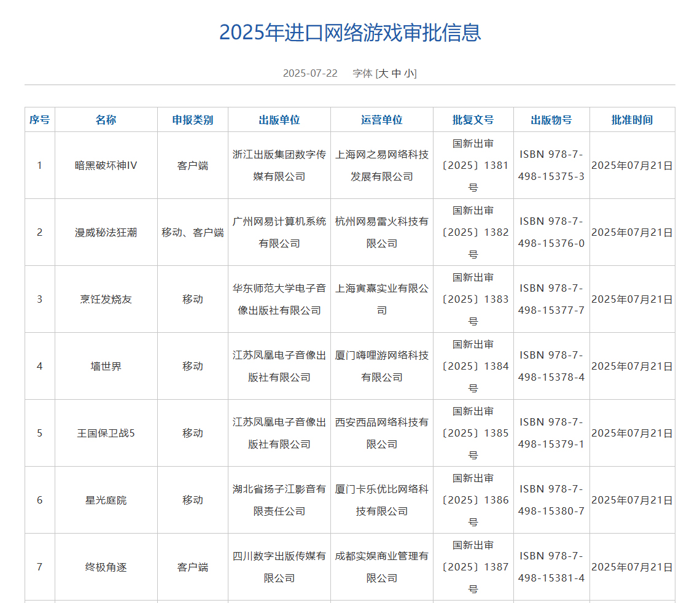Set font size to large (大)
The width and height of the screenshot is (700, 603).
tap(384, 73)
